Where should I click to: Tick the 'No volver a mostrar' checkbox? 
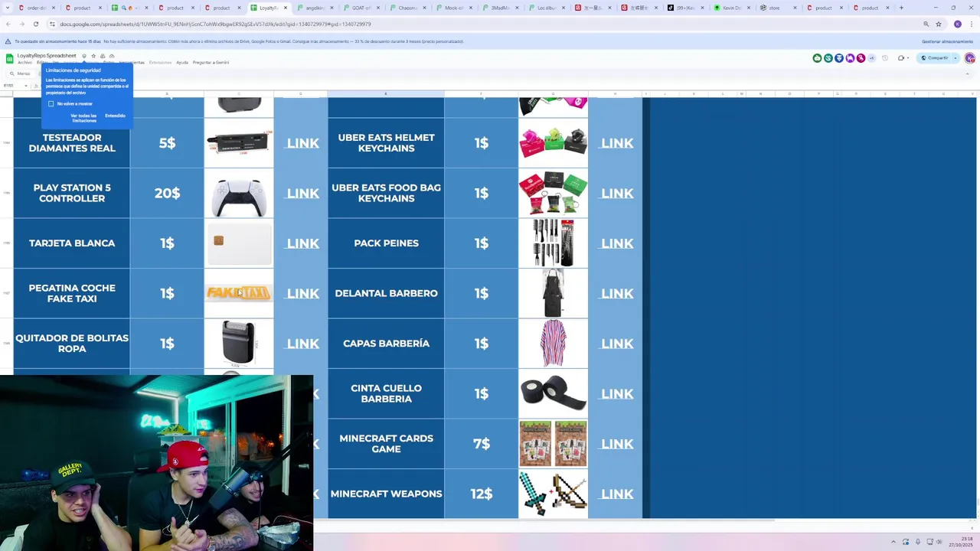[x=51, y=104]
